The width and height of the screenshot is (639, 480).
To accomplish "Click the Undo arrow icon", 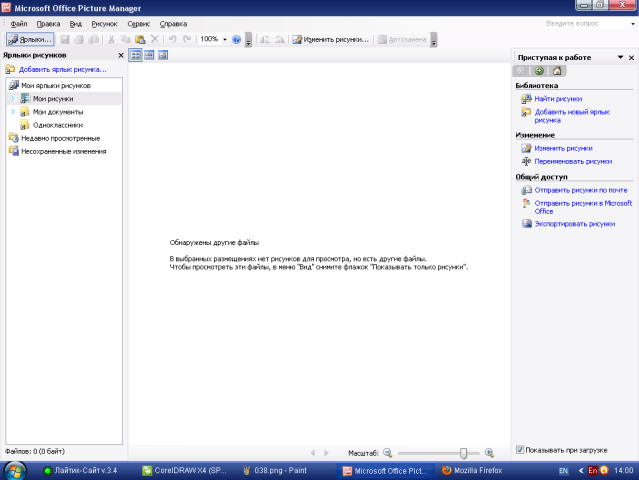I will [173, 40].
